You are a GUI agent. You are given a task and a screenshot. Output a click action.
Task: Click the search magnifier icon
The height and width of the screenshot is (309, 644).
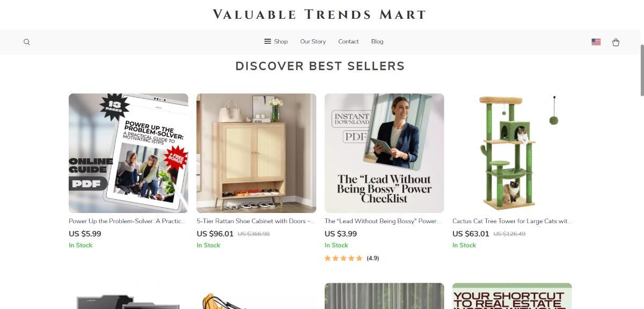click(27, 42)
